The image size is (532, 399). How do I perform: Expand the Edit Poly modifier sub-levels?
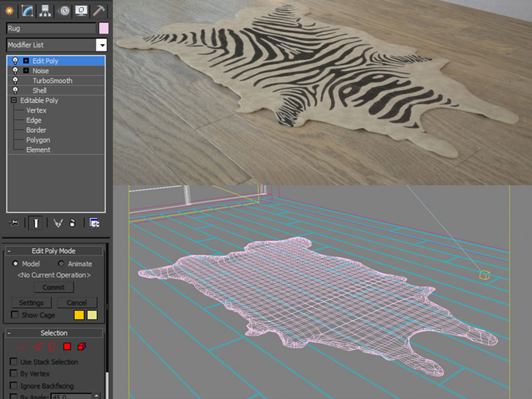pyautogui.click(x=26, y=61)
